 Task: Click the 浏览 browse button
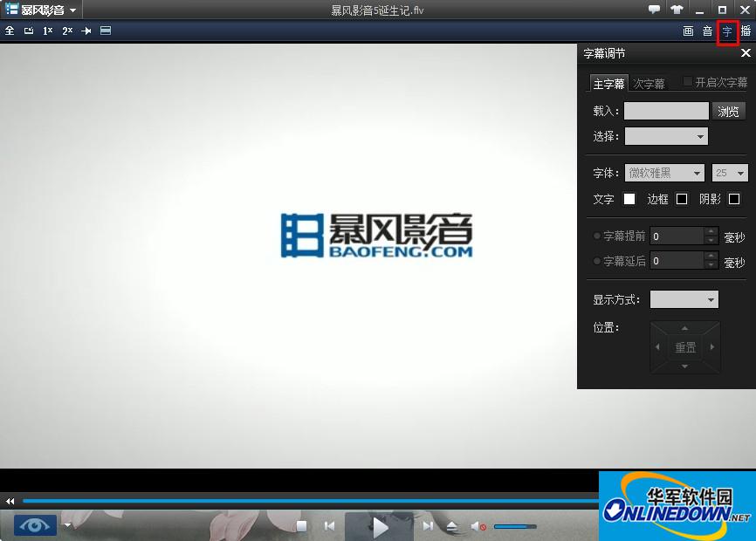(x=728, y=112)
